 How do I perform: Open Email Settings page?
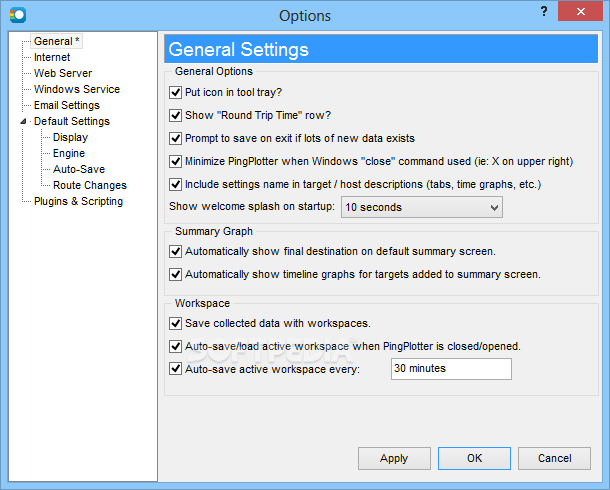pos(67,105)
